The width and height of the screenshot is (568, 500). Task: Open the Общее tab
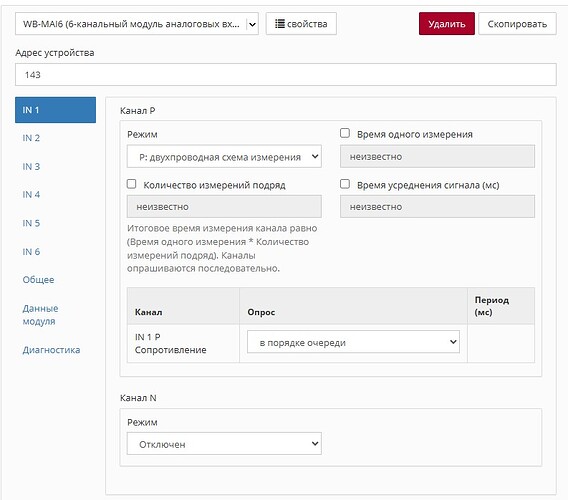(38, 280)
